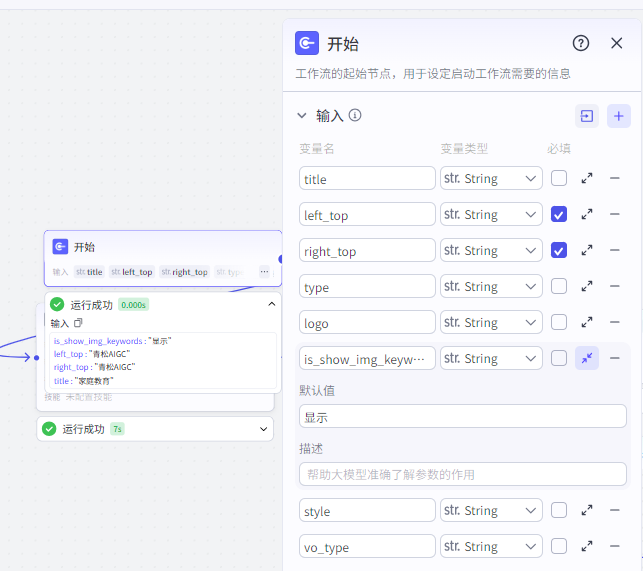Click the blue 开始 node icon in panel header
The image size is (643, 571).
coord(307,43)
